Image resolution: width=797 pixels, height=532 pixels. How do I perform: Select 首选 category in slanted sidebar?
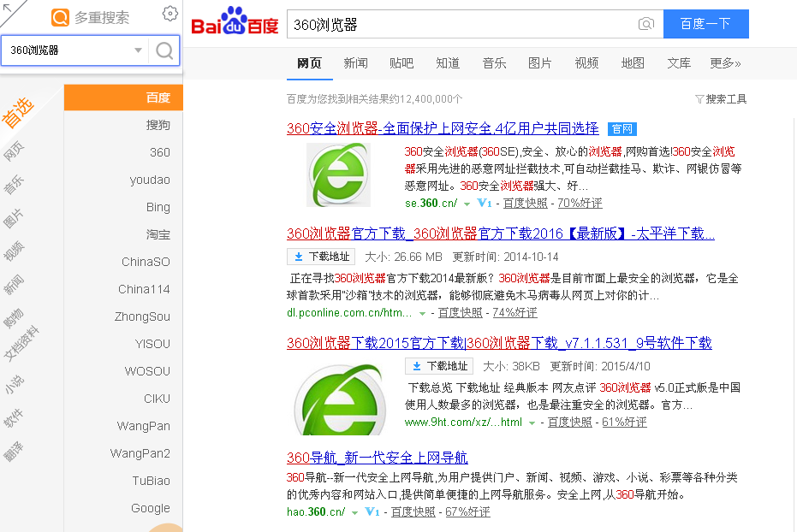pos(18,112)
